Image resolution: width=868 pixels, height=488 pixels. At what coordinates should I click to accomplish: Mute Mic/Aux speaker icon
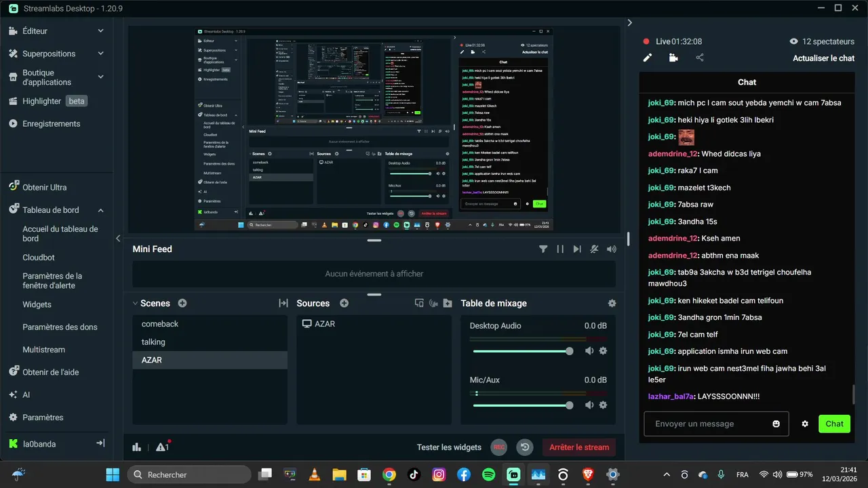(x=589, y=405)
